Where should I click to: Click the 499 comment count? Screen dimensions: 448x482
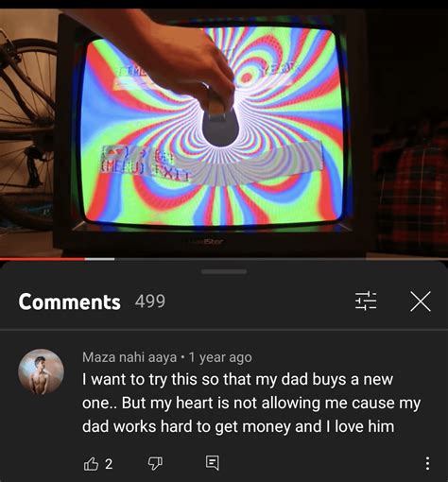tap(150, 301)
